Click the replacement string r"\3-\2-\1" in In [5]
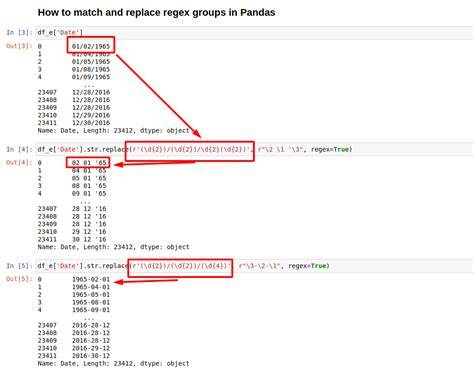This screenshot has height=380, width=474. (x=260, y=266)
